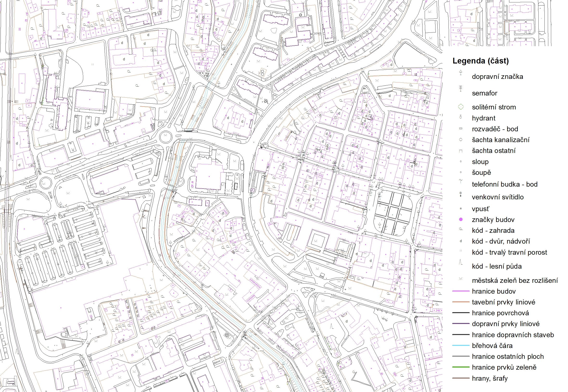568x392 pixels.
Task: Click the text label semafor
Action: point(484,93)
